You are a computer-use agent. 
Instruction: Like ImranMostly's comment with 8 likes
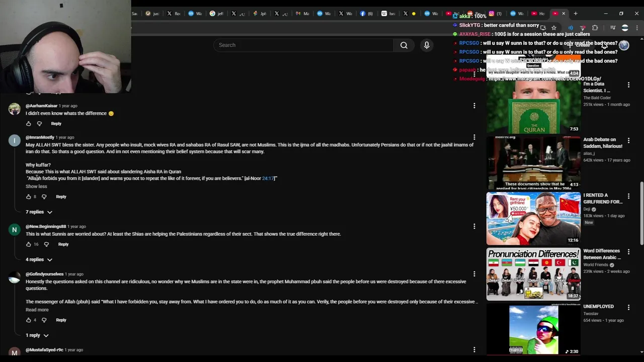(x=28, y=197)
